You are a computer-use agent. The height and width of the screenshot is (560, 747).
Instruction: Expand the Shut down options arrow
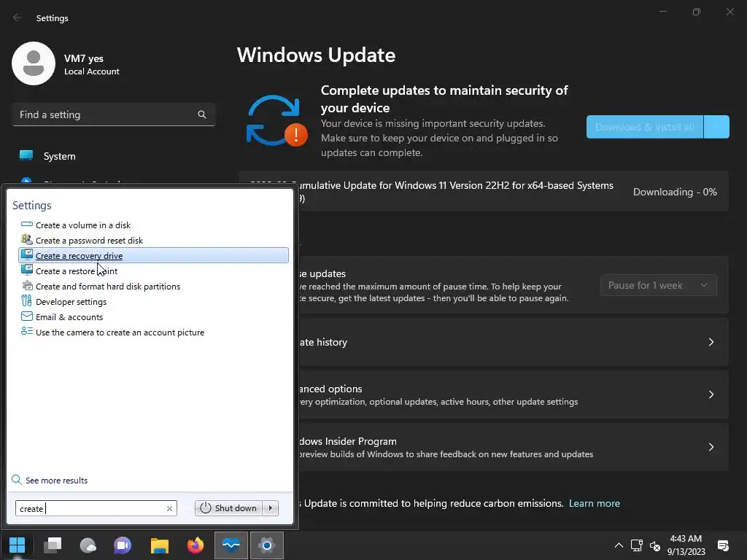click(x=271, y=508)
